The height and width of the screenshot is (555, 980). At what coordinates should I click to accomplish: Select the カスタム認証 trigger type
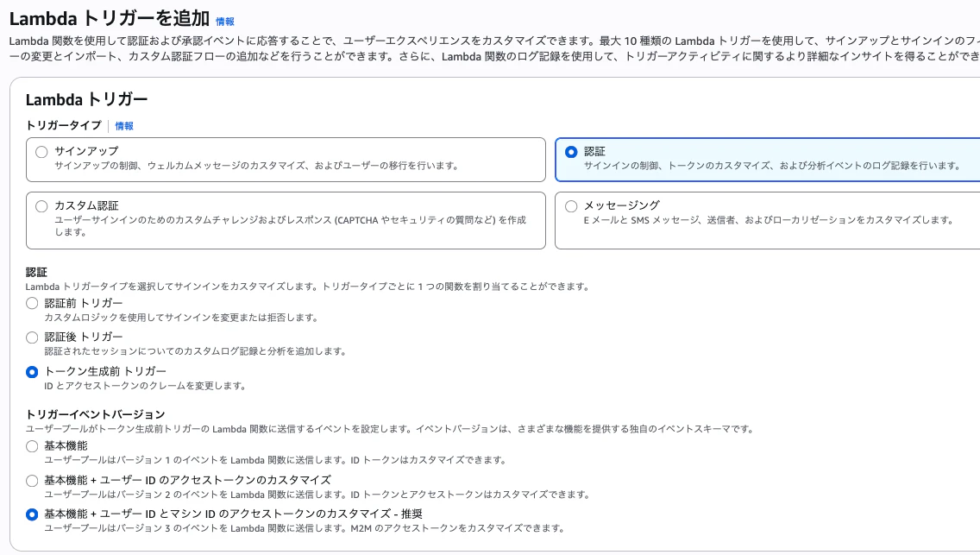(41, 205)
